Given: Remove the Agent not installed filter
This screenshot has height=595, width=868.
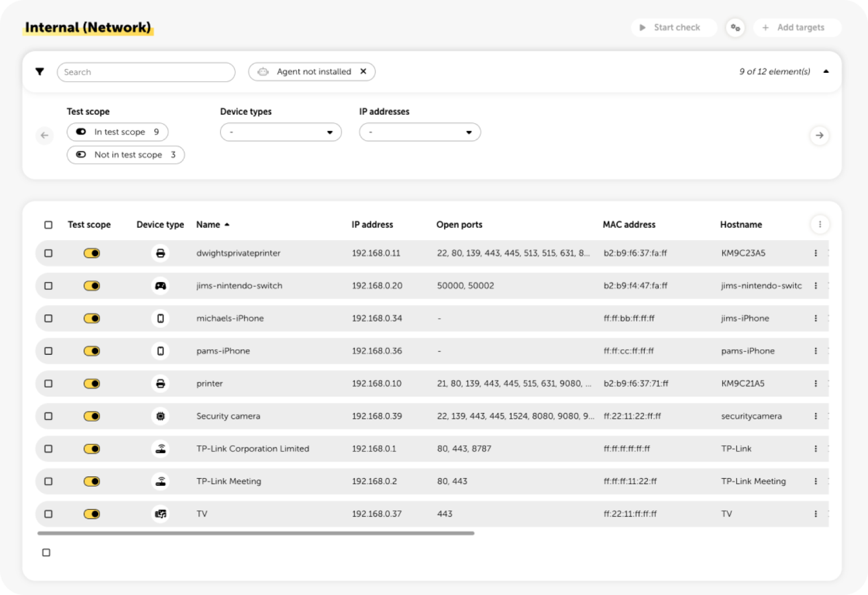Looking at the screenshot, I should tap(363, 72).
